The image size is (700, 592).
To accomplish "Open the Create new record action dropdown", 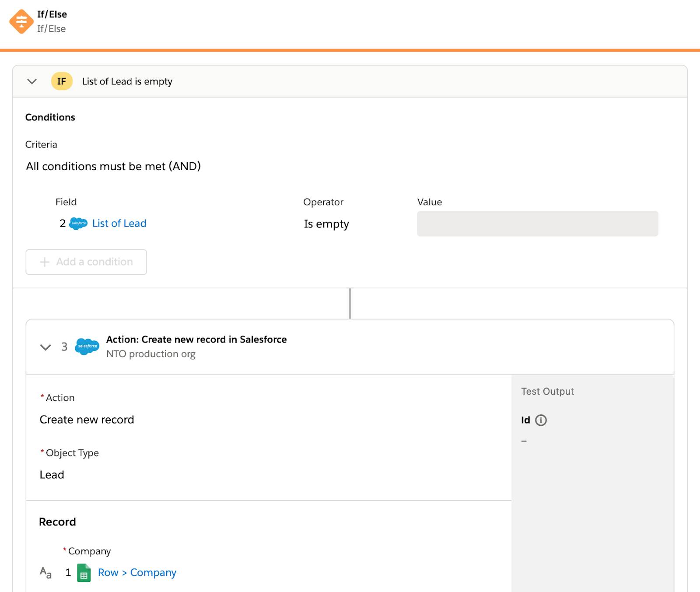I will tap(87, 420).
